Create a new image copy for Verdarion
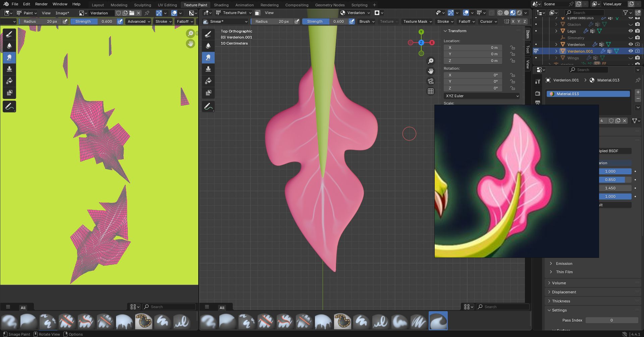This screenshot has width=644, height=337. [125, 13]
